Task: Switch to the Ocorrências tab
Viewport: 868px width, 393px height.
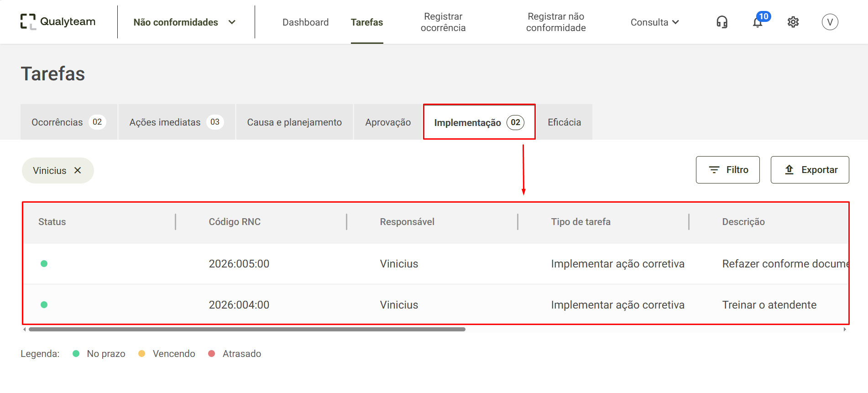Action: [69, 122]
